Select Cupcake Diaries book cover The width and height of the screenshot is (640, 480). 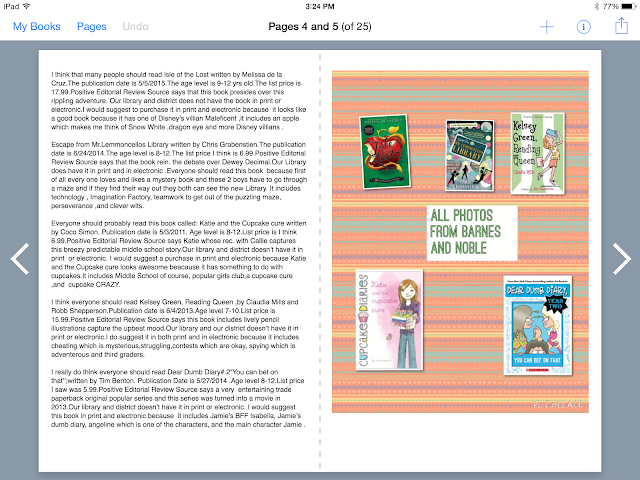pos(389,320)
